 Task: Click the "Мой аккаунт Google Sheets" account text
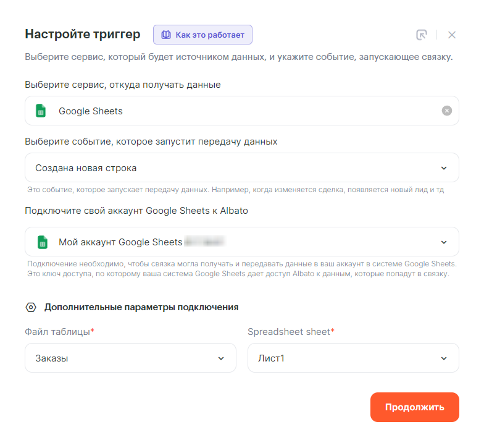120,242
